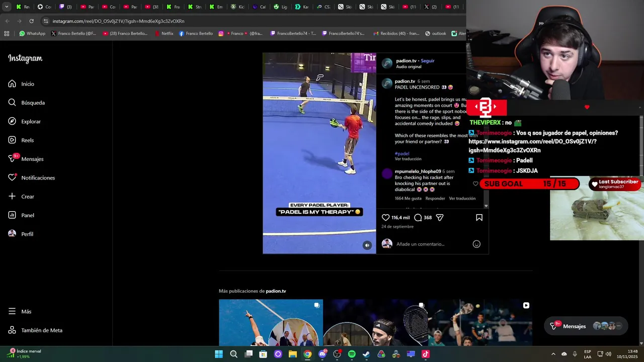Open volume control in system tray
The width and height of the screenshot is (644, 362).
coord(608,354)
